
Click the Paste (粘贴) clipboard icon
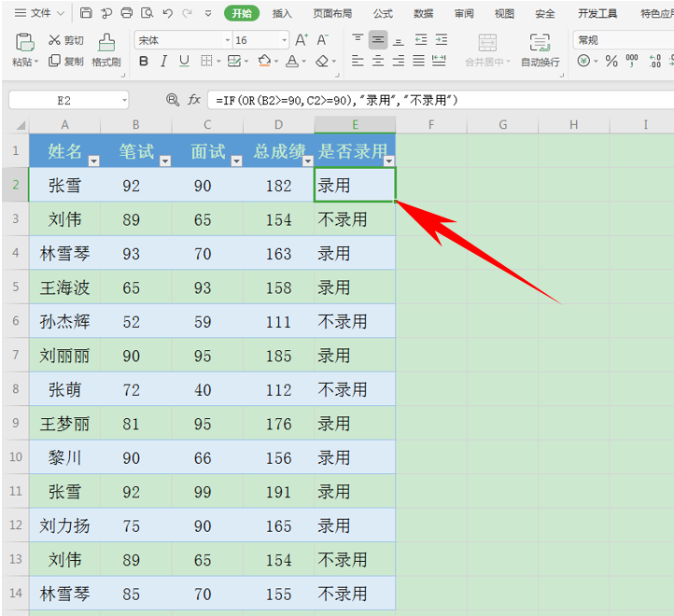click(24, 42)
